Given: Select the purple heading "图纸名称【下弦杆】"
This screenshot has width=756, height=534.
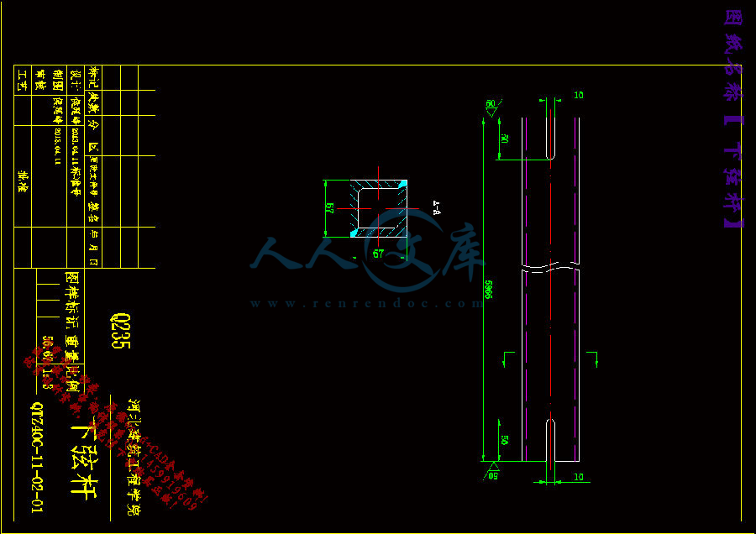Looking at the screenshot, I should pyautogui.click(x=733, y=118).
